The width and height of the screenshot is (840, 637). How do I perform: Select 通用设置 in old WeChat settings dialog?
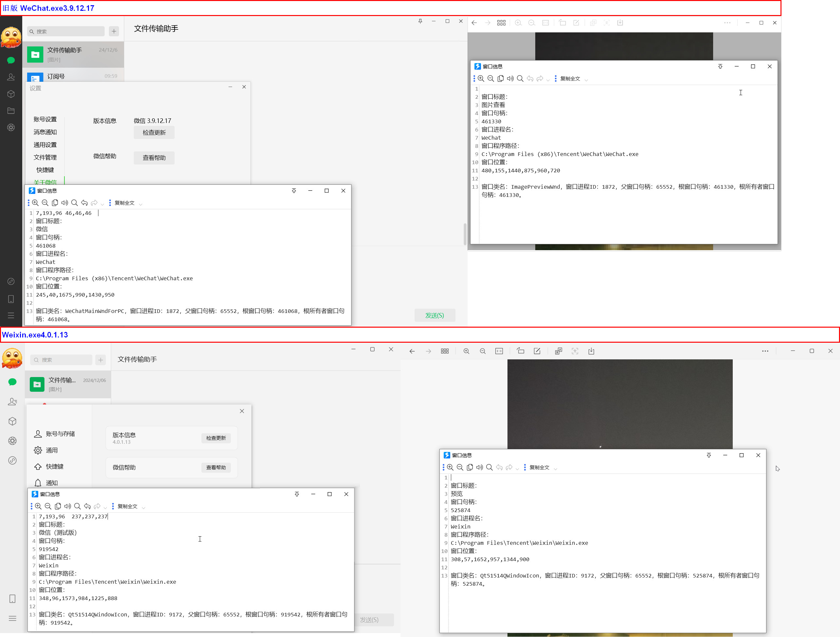coord(45,145)
